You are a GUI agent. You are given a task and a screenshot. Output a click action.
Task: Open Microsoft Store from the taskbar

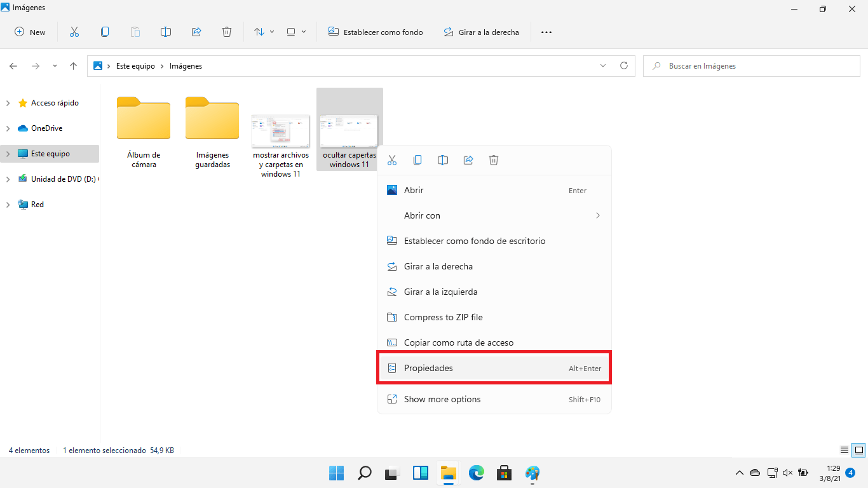(504, 473)
